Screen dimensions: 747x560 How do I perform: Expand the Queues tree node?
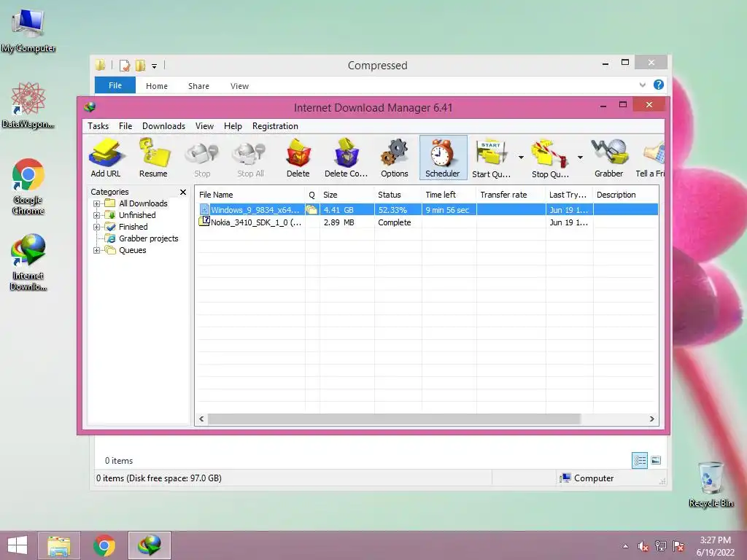coord(97,251)
